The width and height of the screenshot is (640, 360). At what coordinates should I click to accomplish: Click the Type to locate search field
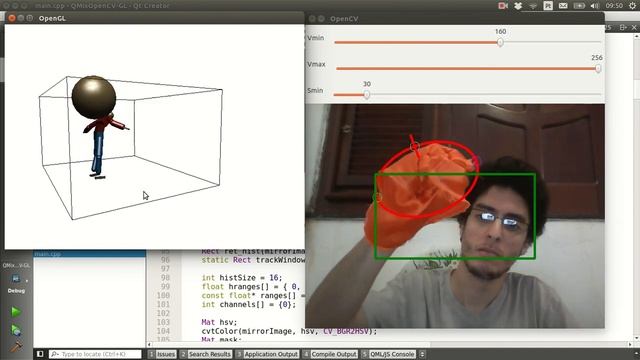(96, 354)
